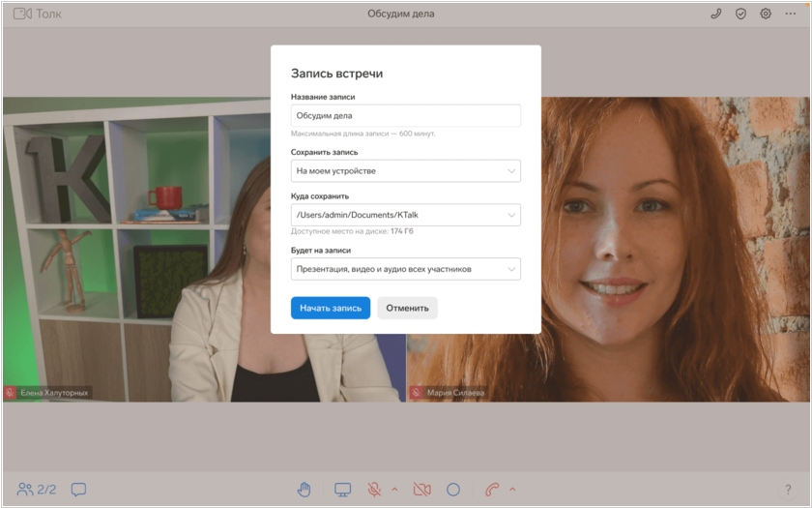This screenshot has width=812, height=508.
Task: Click the 'Сохранить запись' label
Action: pyautogui.click(x=324, y=153)
